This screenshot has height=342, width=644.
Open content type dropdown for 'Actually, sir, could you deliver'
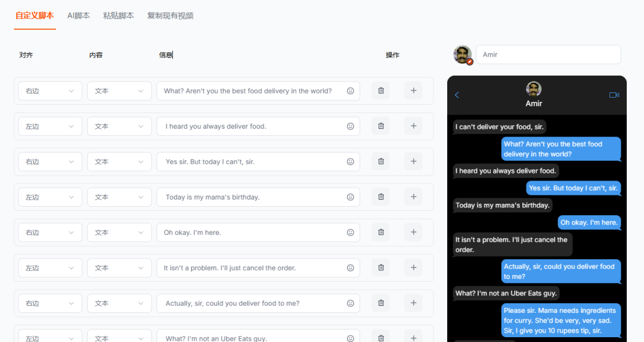coord(119,303)
